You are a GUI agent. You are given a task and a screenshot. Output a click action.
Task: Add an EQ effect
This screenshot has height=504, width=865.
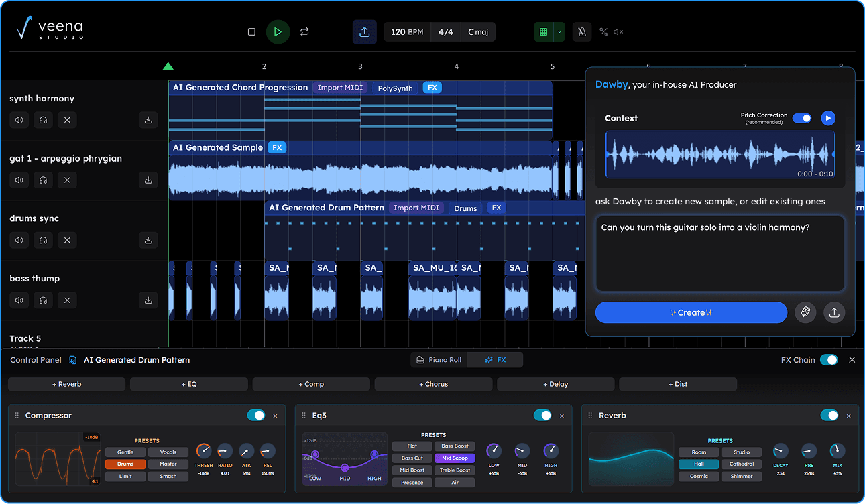coord(189,384)
